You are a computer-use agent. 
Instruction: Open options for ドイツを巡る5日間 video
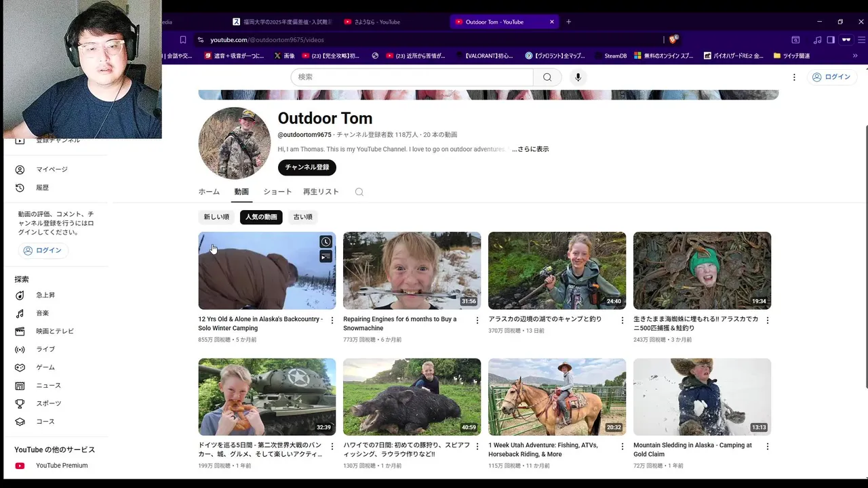[332, 447]
